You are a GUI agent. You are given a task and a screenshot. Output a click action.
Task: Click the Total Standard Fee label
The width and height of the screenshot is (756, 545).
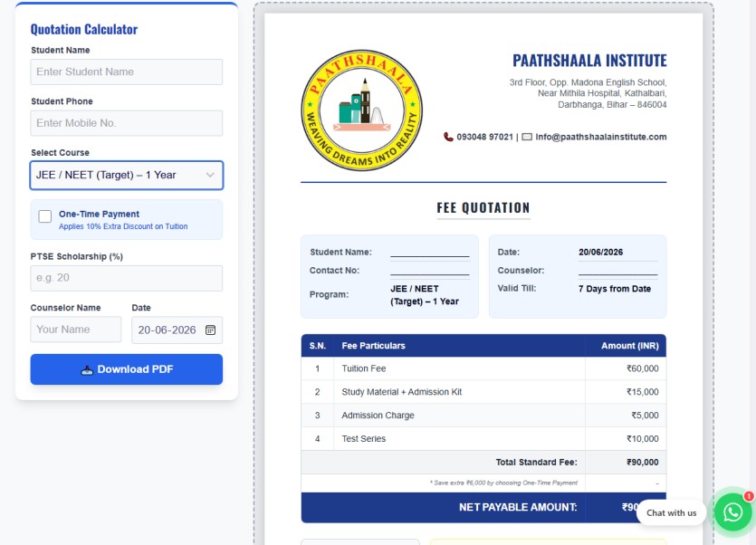pyautogui.click(x=536, y=462)
